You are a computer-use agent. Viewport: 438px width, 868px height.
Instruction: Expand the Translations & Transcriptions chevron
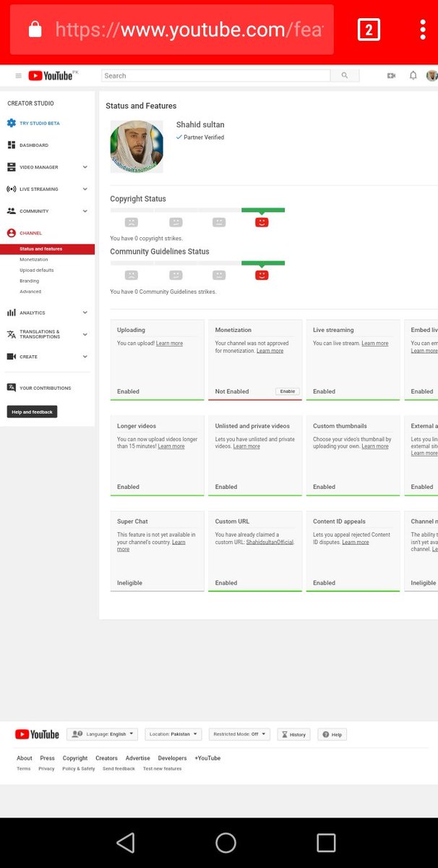click(x=85, y=334)
